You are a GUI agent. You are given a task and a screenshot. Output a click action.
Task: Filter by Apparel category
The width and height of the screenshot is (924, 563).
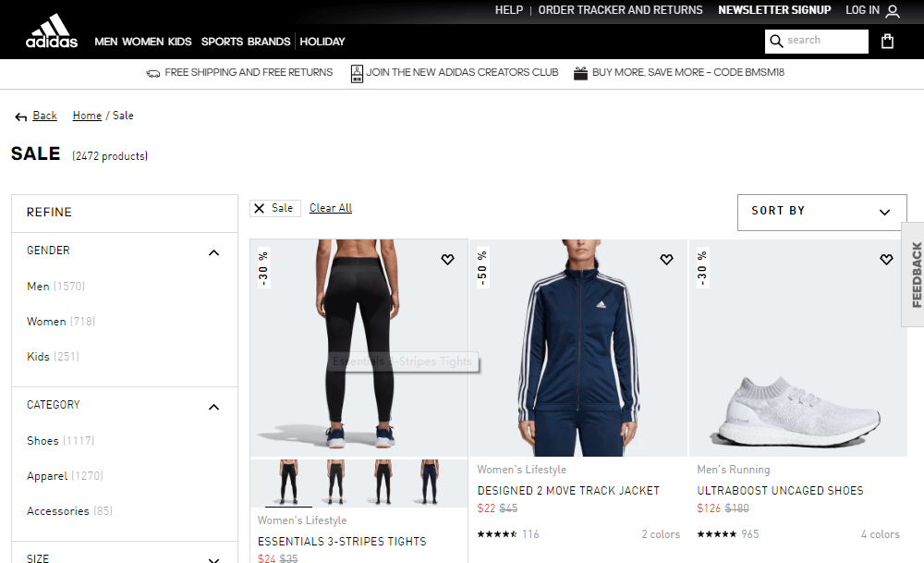point(65,476)
